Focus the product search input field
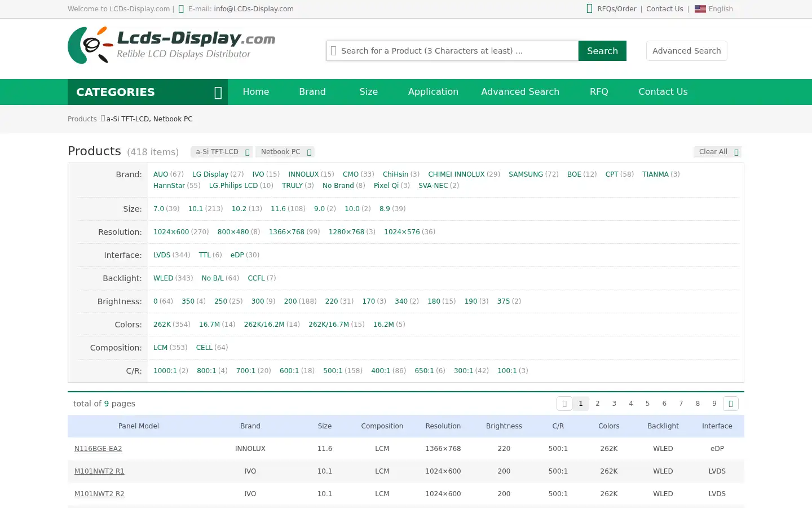Viewport: 812px width, 508px height. tap(453, 51)
